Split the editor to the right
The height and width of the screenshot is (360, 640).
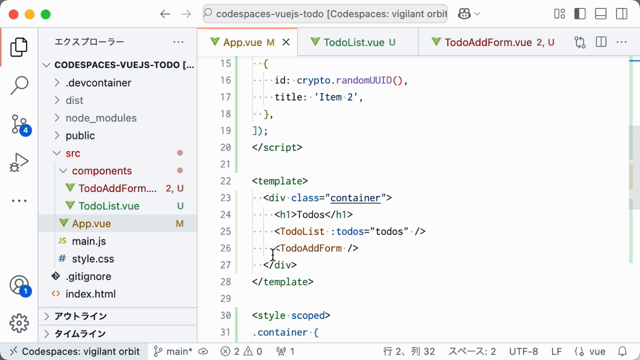pyautogui.click(x=601, y=42)
